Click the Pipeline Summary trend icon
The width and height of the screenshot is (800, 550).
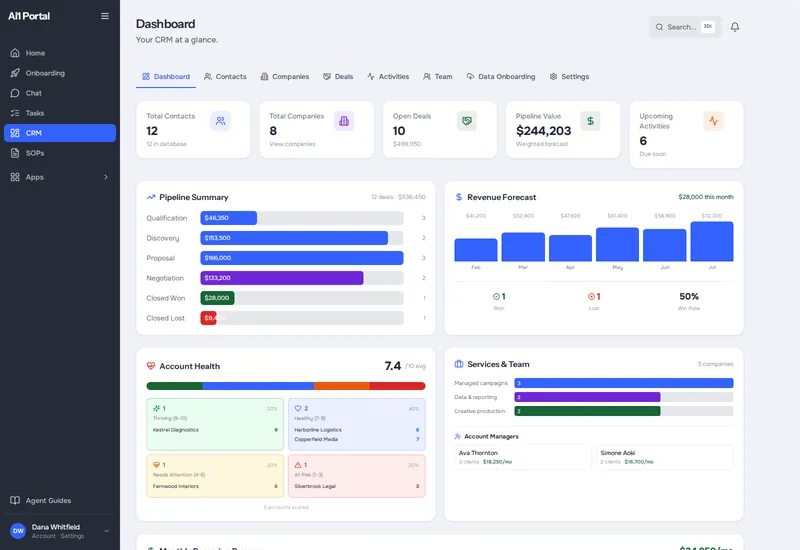pyautogui.click(x=151, y=197)
